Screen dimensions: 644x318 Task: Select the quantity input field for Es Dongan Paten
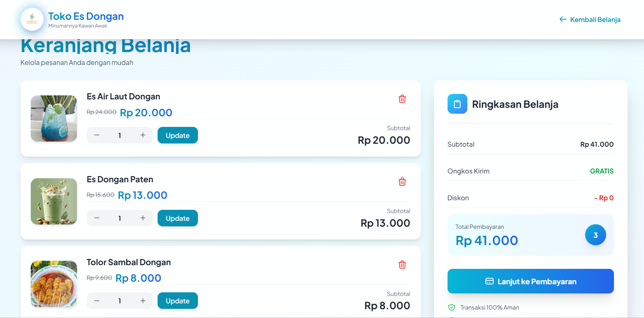[119, 218]
